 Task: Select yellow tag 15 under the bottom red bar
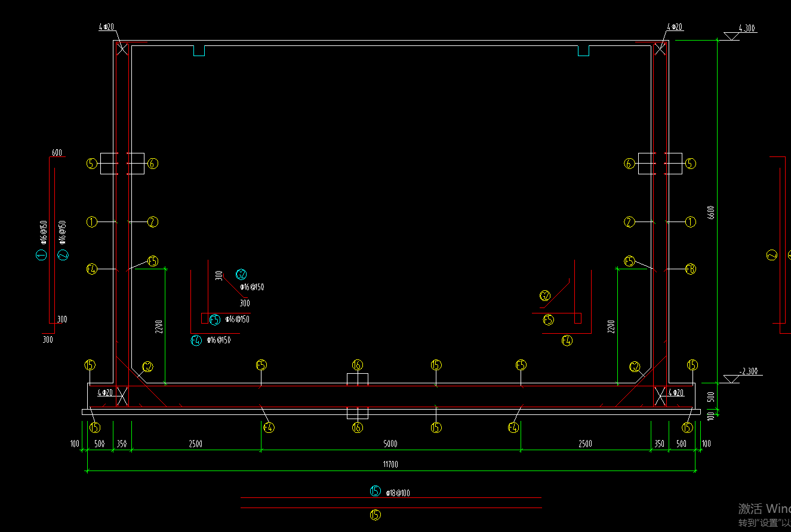(x=376, y=515)
